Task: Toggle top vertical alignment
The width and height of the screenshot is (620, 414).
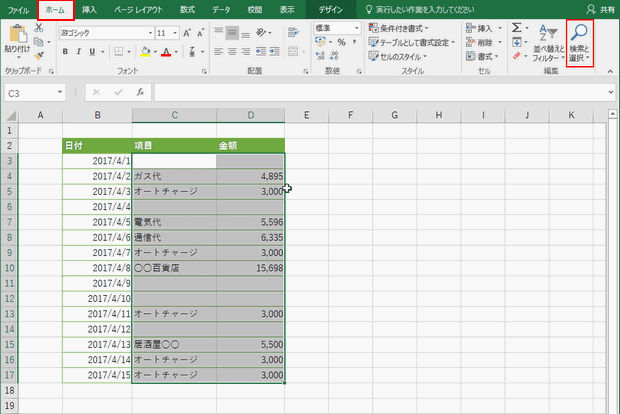Action: click(219, 32)
